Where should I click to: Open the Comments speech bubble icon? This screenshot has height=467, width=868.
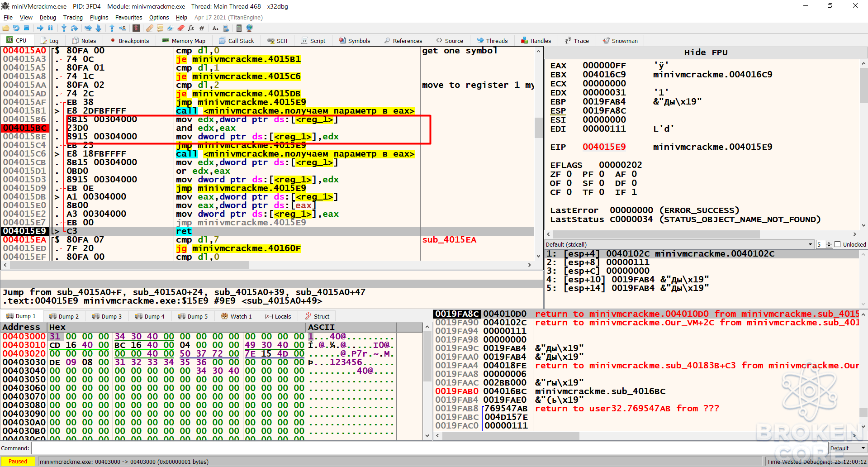[x=160, y=28]
